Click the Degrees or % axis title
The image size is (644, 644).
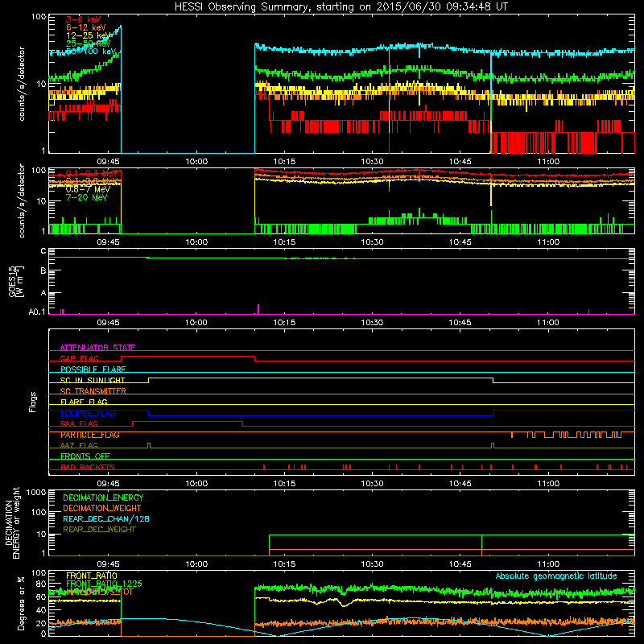pos(21,603)
